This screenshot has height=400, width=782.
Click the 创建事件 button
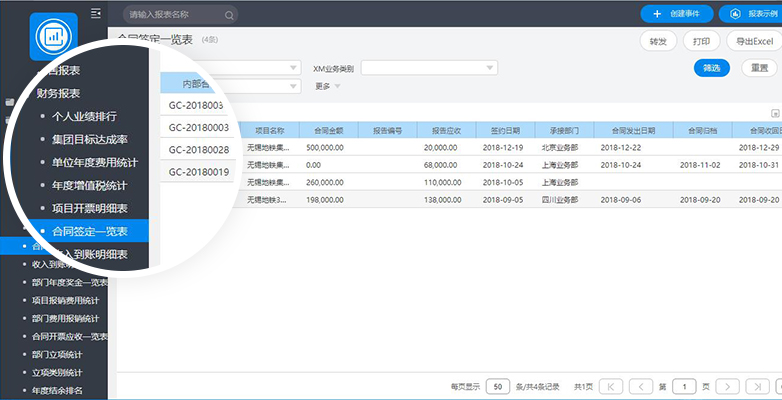pos(677,14)
